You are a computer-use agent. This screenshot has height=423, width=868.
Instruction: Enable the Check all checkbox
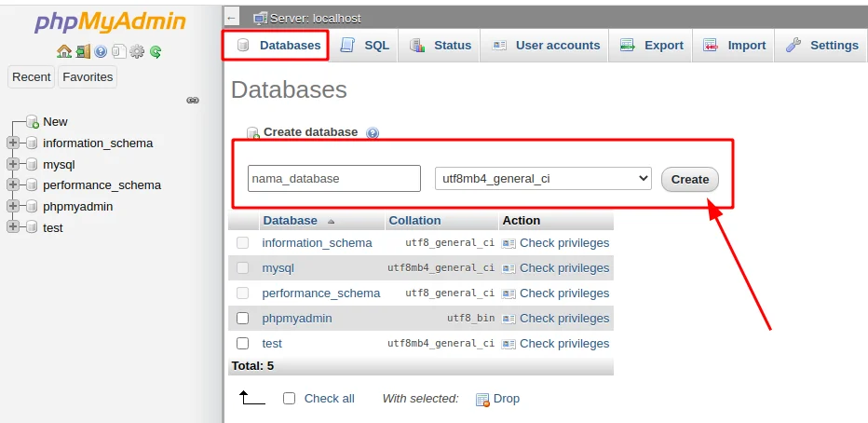pos(289,399)
